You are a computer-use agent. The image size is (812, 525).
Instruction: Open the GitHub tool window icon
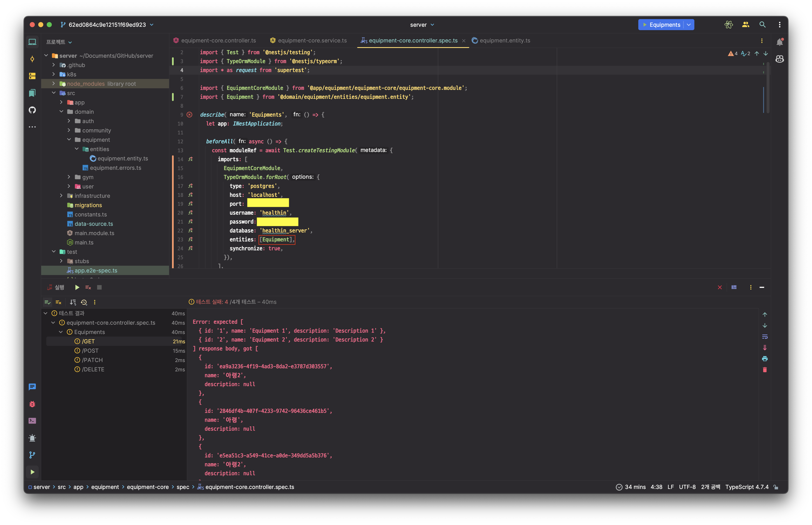click(x=32, y=110)
